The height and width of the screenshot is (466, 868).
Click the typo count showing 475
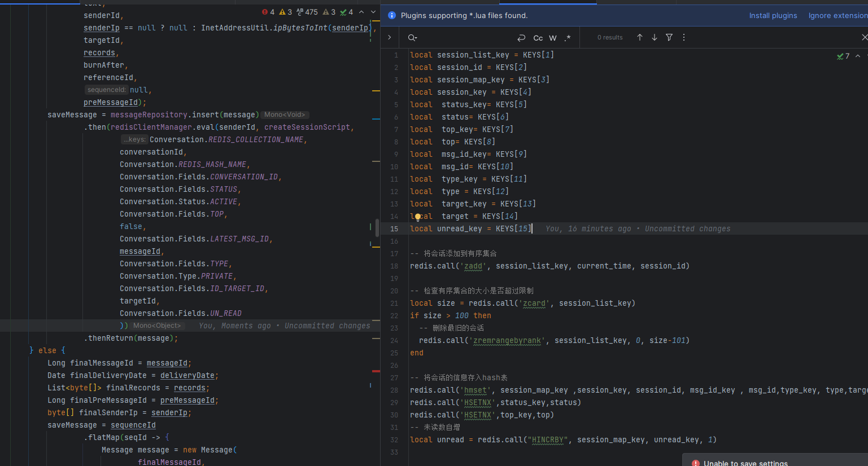point(312,11)
